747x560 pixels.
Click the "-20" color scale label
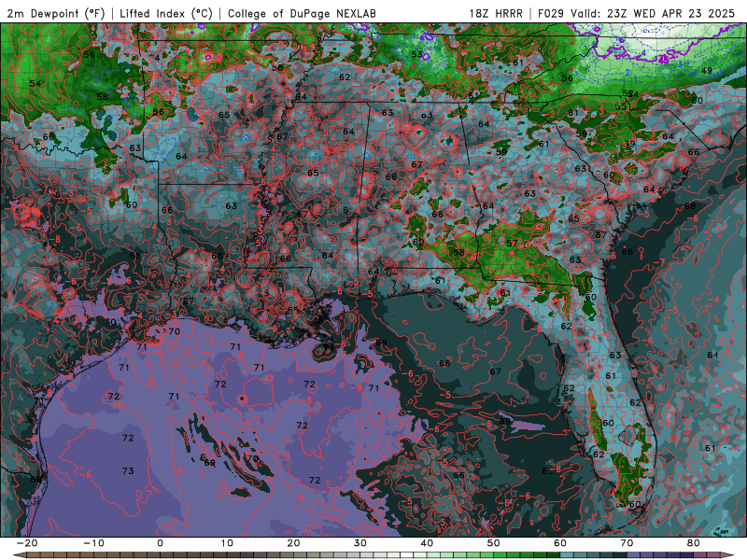pos(27,543)
